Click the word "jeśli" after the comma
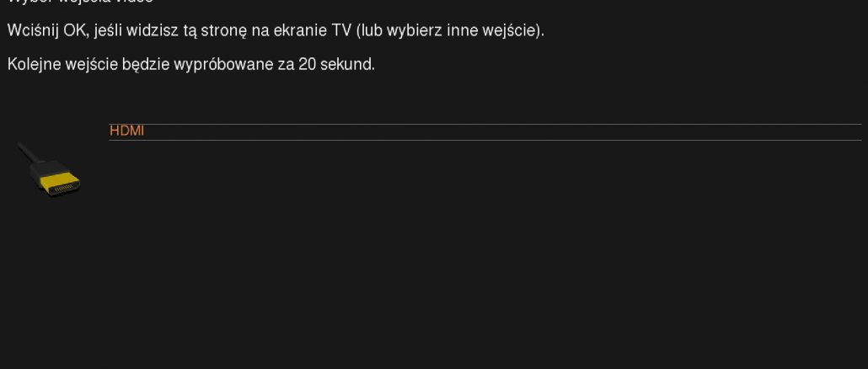This screenshot has height=369, width=868. [x=108, y=31]
